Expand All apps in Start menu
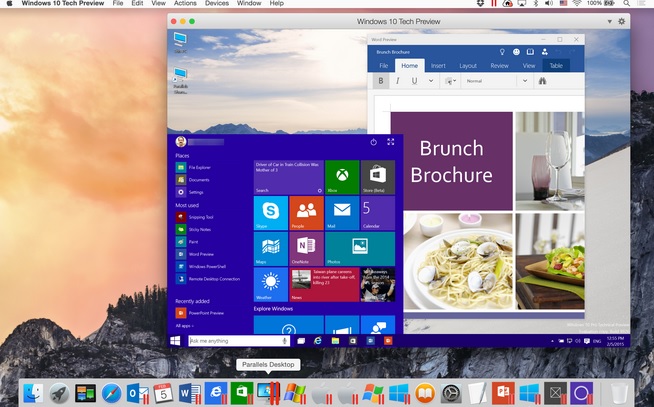This screenshot has height=407, width=654. (x=184, y=326)
